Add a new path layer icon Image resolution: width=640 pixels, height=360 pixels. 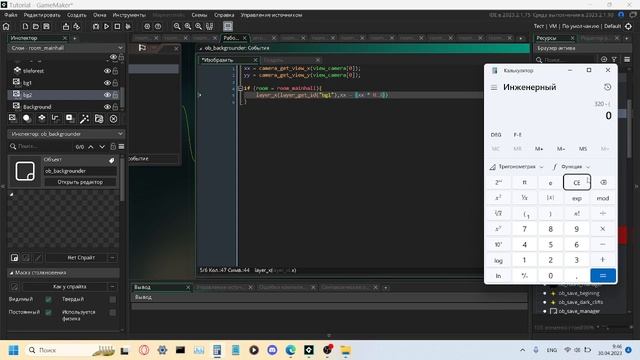point(56,118)
